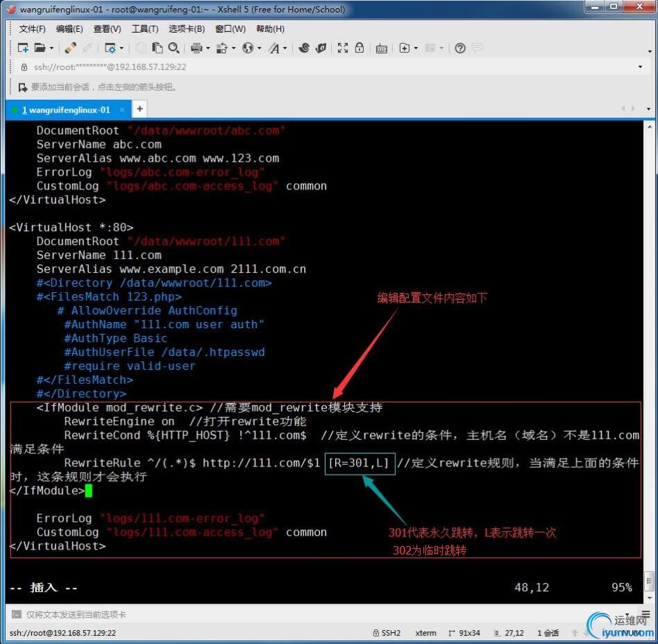This screenshot has width=658, height=644.
Task: Expand the Open folder dropdown arrow
Action: 51,49
